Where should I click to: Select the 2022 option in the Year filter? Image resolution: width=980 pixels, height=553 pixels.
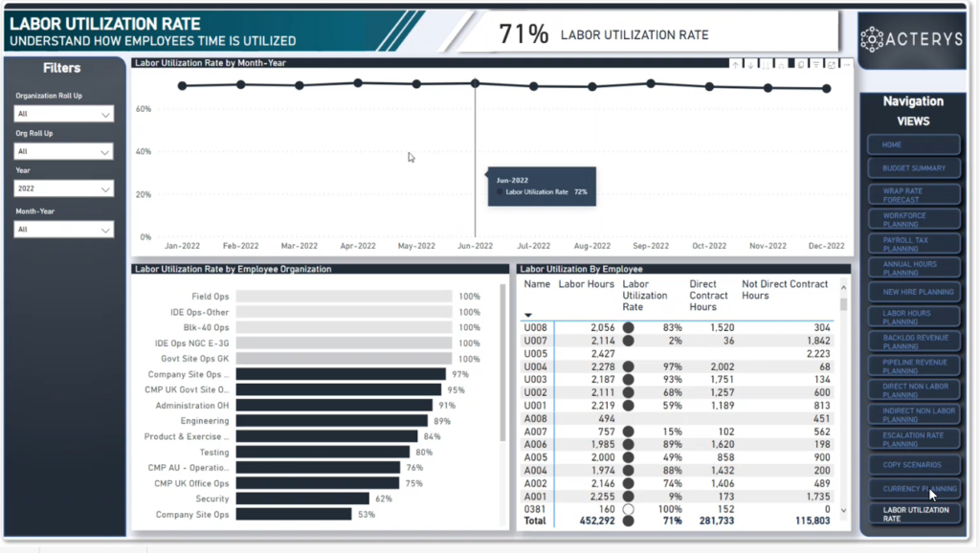[x=63, y=188]
